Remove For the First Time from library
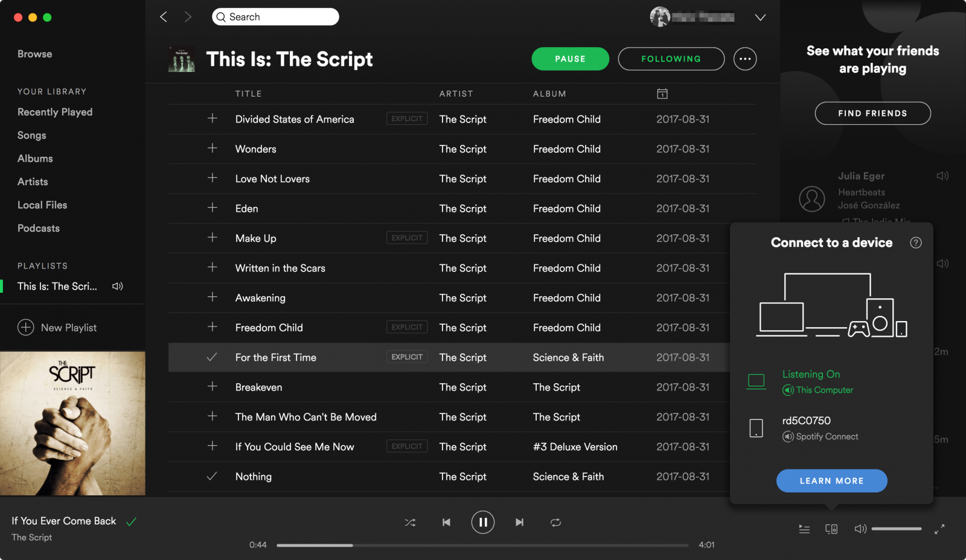 pyautogui.click(x=212, y=357)
